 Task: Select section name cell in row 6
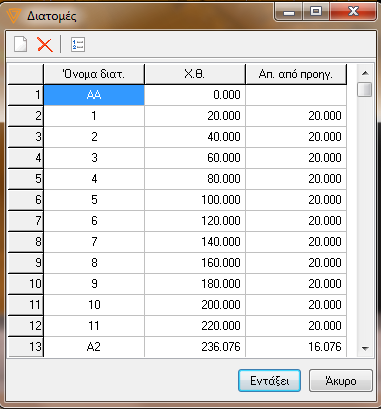[94, 200]
